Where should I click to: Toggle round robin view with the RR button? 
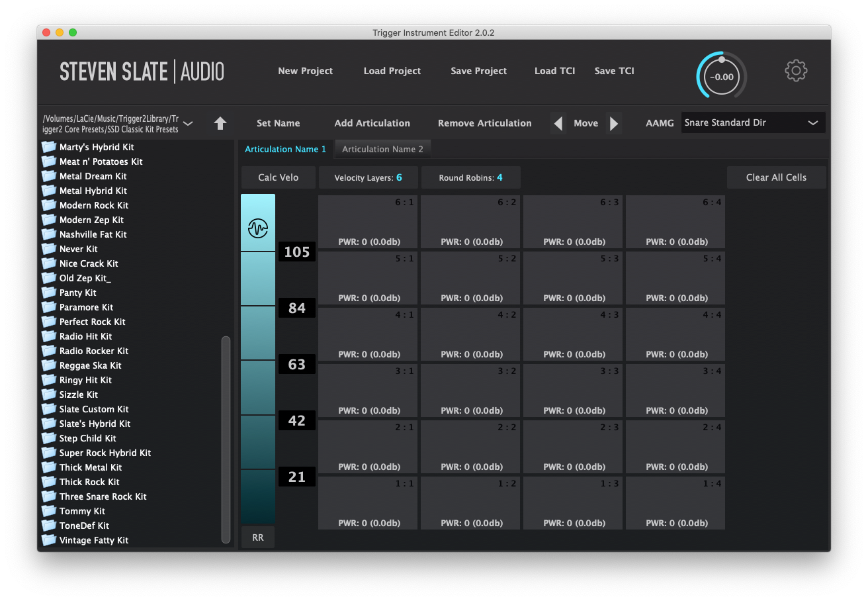pyautogui.click(x=257, y=537)
